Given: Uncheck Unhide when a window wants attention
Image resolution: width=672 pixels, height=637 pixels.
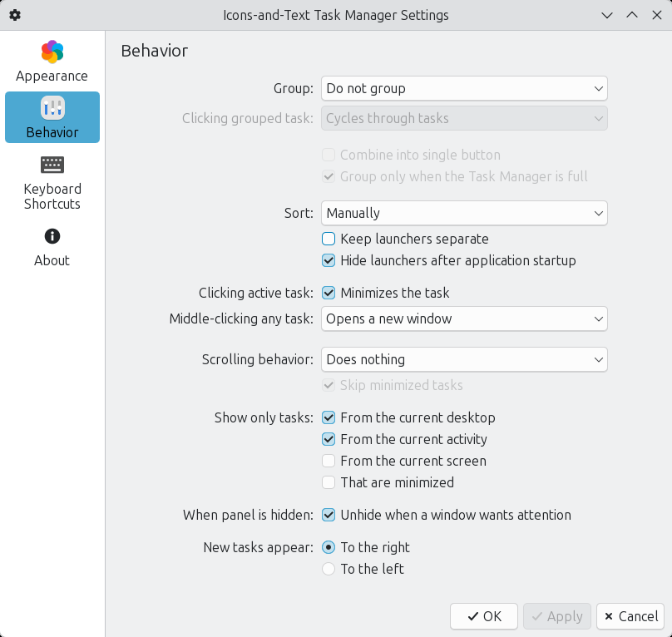Looking at the screenshot, I should [x=329, y=515].
